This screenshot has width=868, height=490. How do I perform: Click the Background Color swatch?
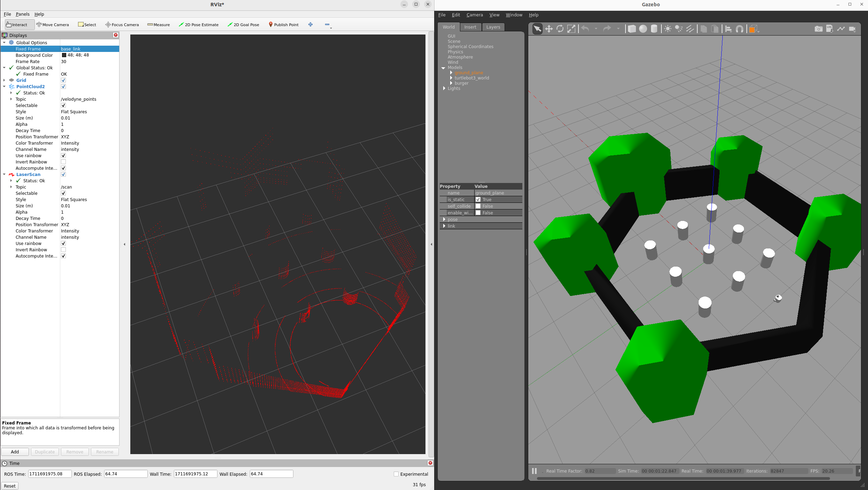[64, 55]
